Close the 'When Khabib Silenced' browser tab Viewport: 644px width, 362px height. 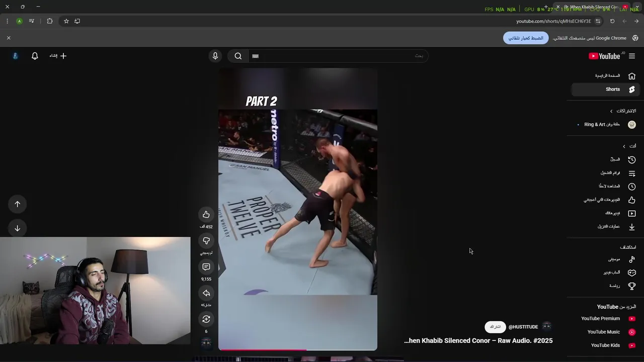coord(557,7)
